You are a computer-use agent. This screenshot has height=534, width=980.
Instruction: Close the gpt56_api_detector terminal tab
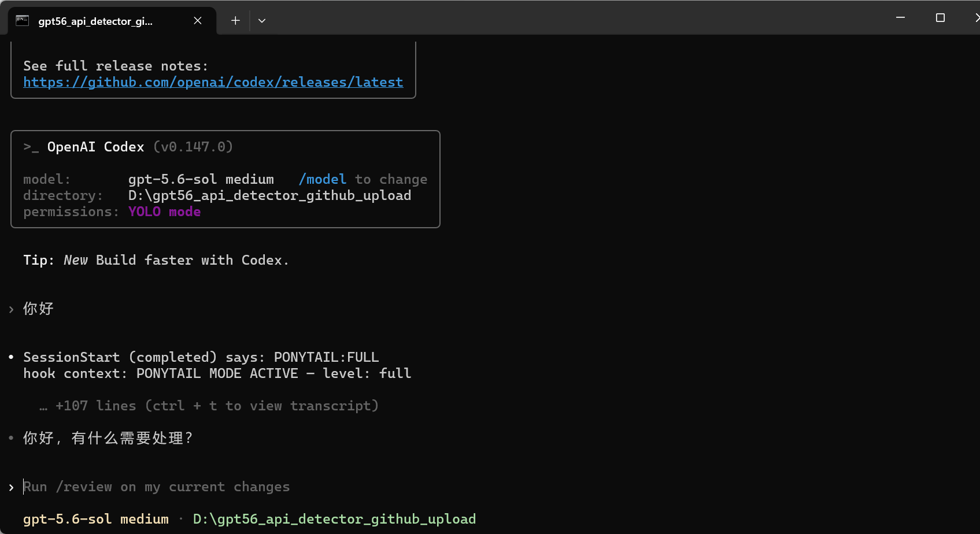198,21
